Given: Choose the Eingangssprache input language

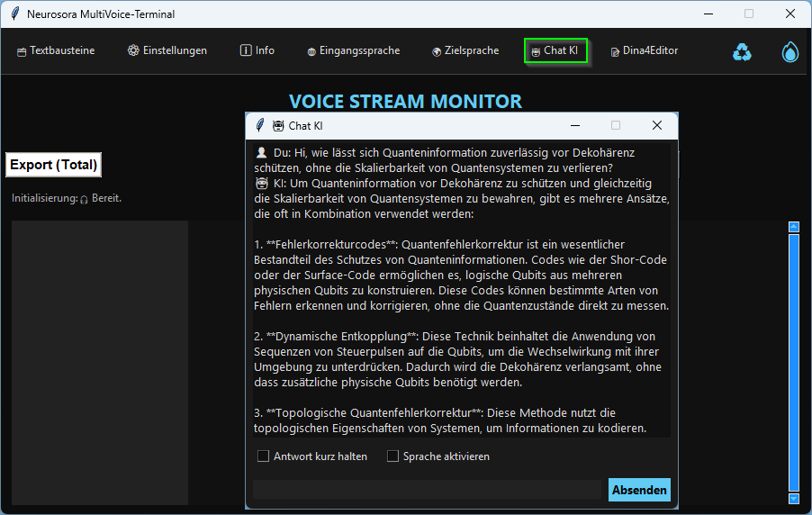Looking at the screenshot, I should (353, 50).
